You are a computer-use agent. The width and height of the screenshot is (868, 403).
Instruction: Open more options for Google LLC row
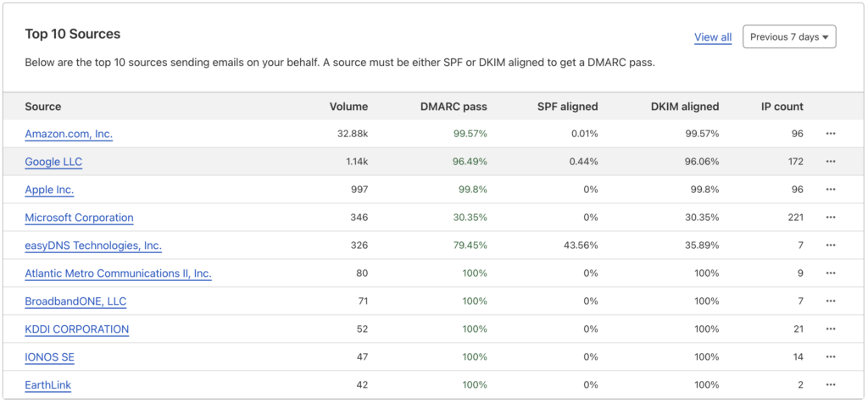tap(830, 162)
